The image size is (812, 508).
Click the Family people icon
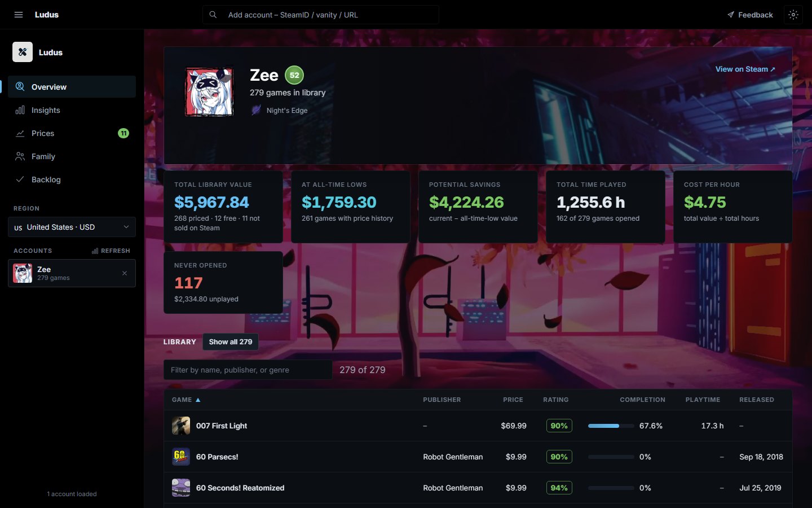click(20, 156)
